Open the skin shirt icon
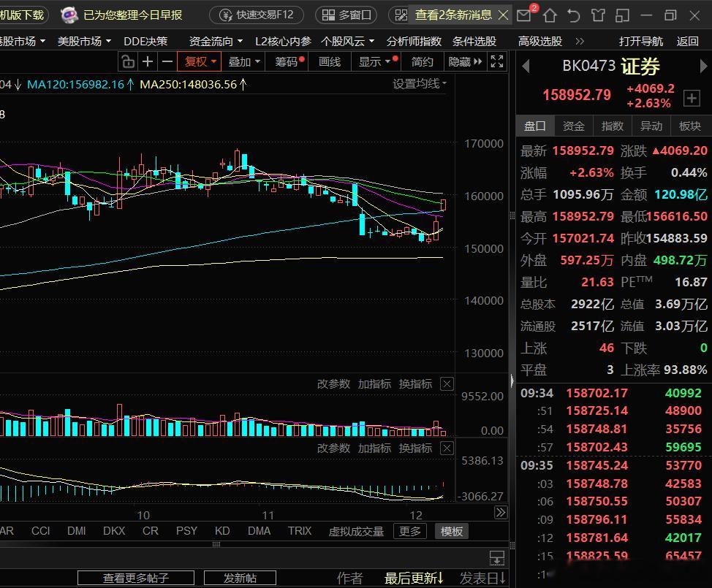Screen dimensions: 712x588 [x=598, y=16]
